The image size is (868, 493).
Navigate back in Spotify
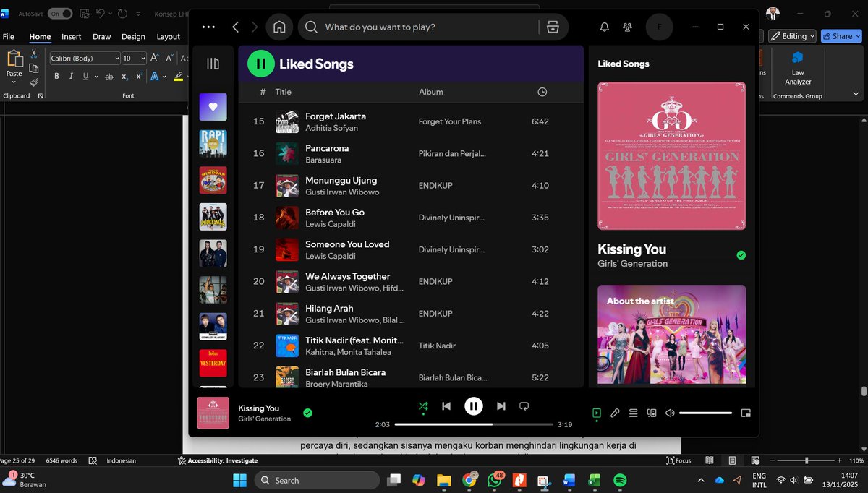[x=236, y=27]
